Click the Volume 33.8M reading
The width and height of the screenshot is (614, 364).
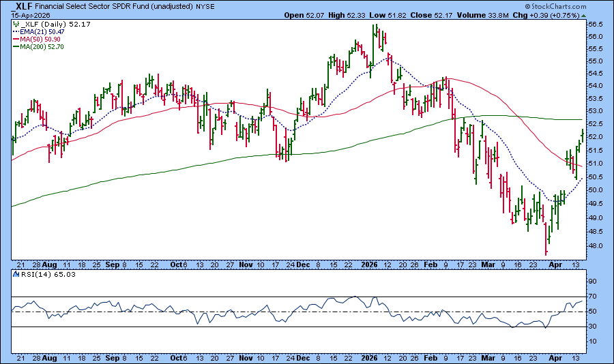pos(482,15)
